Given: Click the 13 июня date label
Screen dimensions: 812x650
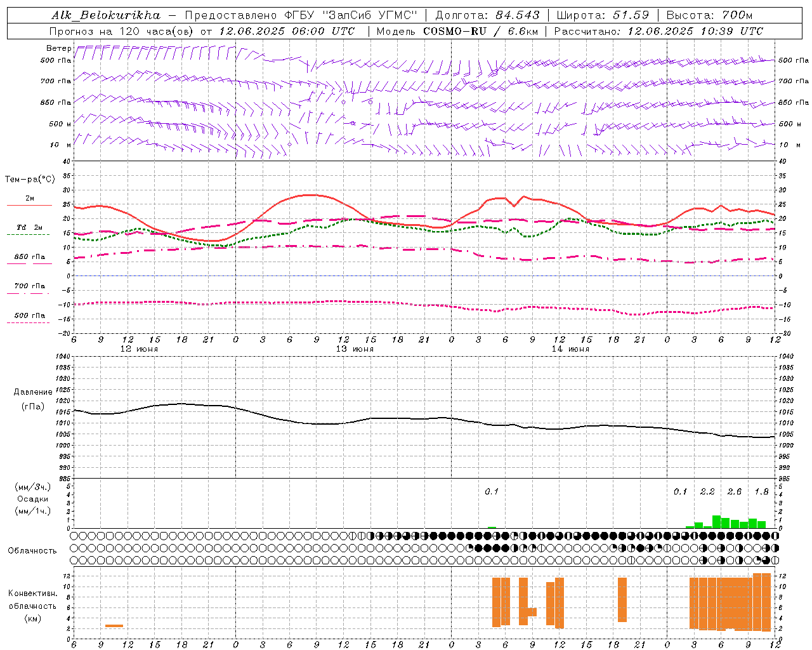Looking at the screenshot, I should [355, 349].
